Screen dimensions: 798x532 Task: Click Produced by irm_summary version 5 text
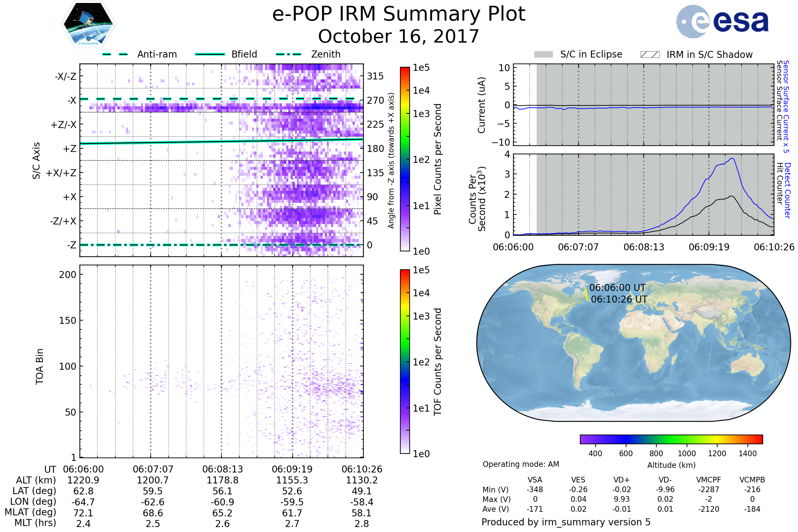(x=566, y=522)
